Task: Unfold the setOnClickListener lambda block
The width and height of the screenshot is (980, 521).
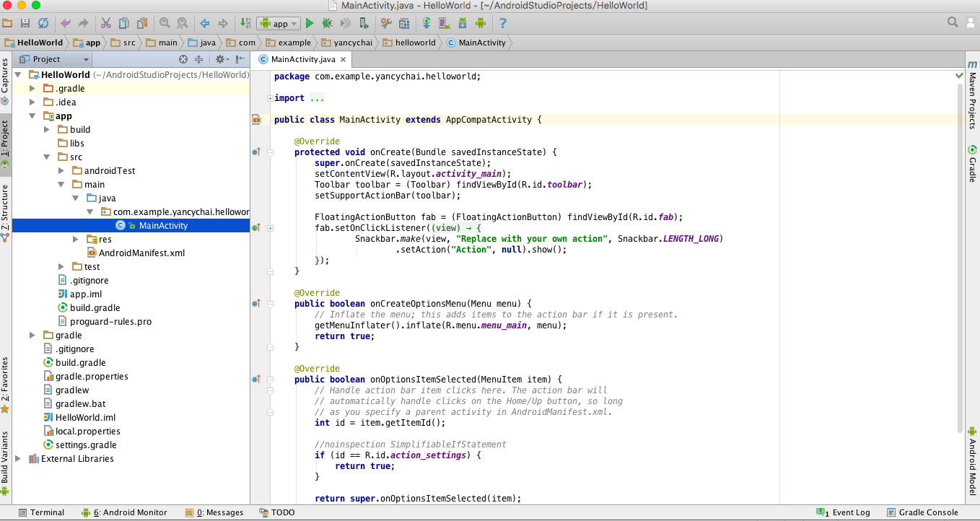Action: 270,228
